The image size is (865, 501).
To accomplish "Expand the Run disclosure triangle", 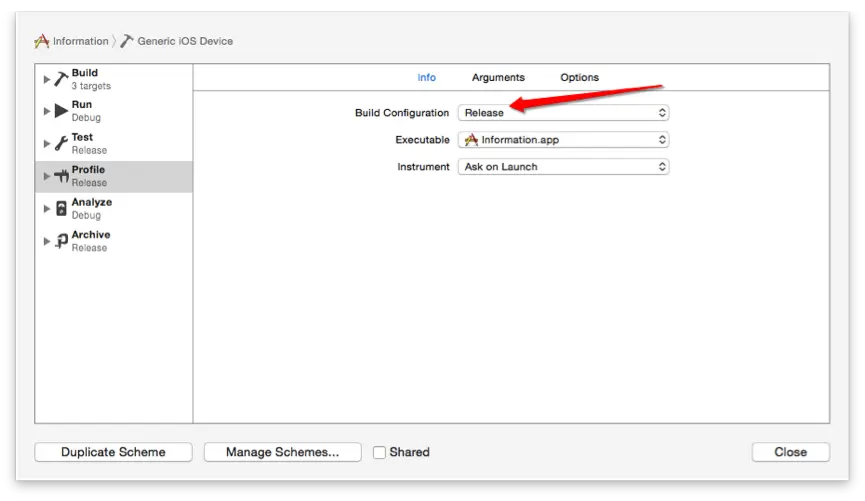I will (x=47, y=111).
